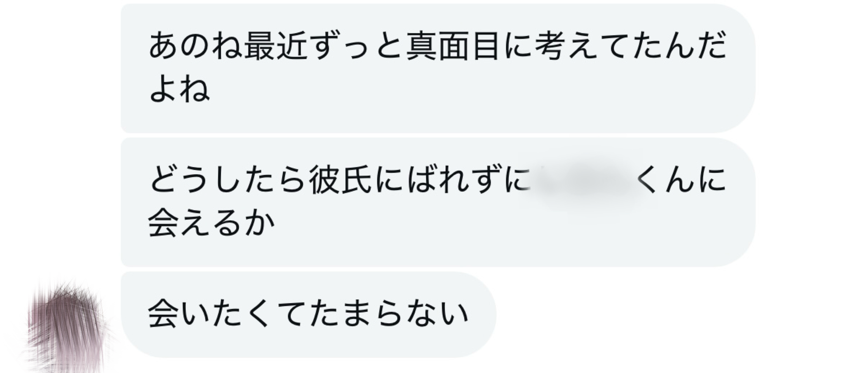
Task: Click the text 会えるか in the second bubble
Action: point(211,224)
